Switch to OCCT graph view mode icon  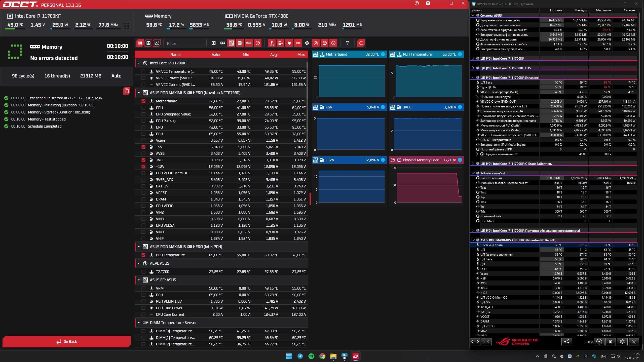point(157,43)
